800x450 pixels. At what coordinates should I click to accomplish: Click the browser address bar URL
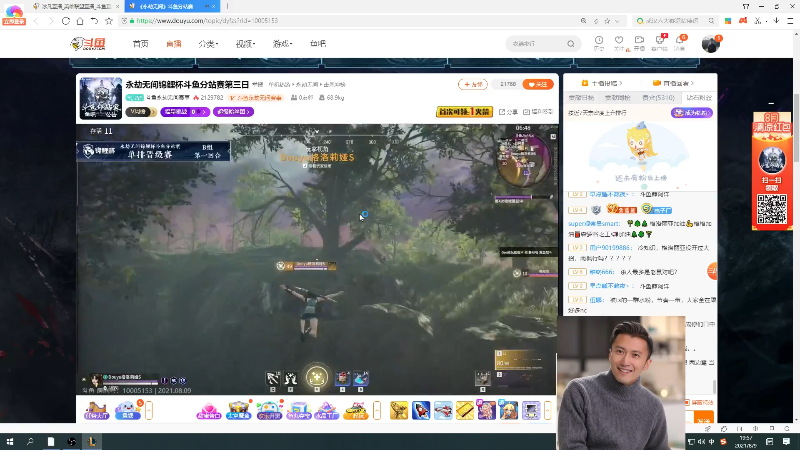point(207,21)
